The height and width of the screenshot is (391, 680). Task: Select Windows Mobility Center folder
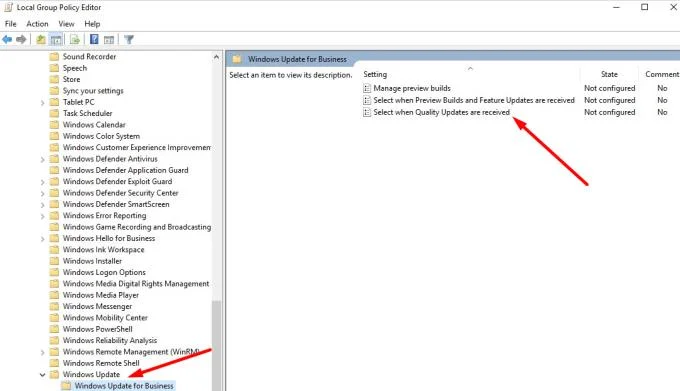pos(105,318)
